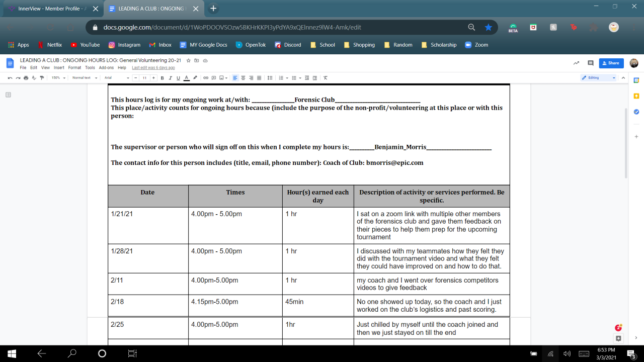Expand the bulleted list options arrow
Viewport: 644px width, 362px height.
(299, 78)
